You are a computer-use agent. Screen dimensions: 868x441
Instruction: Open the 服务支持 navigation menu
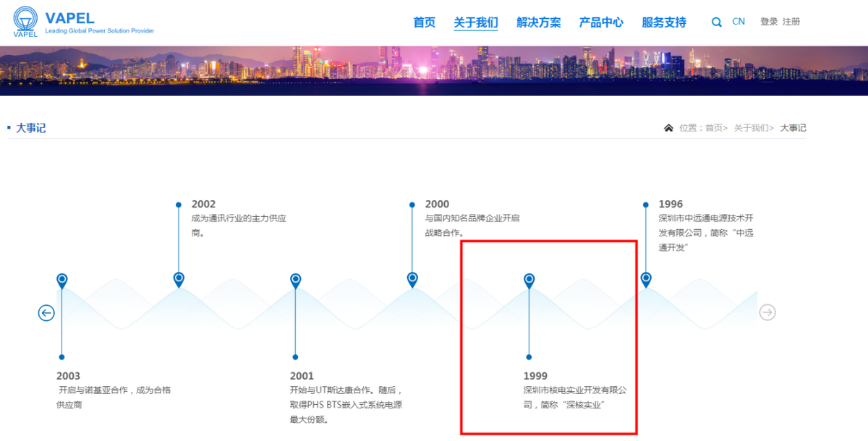click(x=663, y=22)
